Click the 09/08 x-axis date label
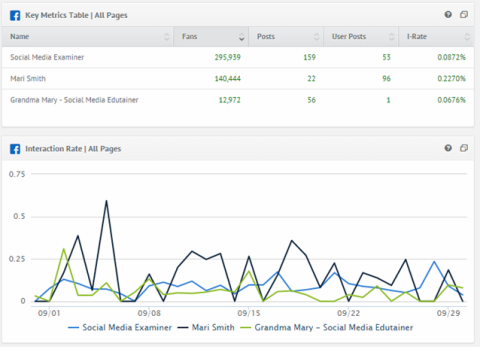This screenshot has width=480, height=361. [149, 313]
